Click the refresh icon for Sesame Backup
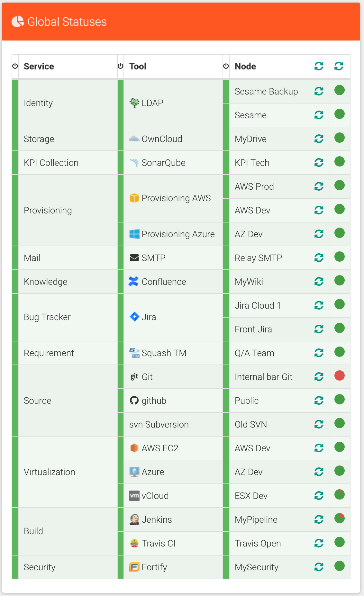Screen dimensions: 364x596 tap(319, 91)
